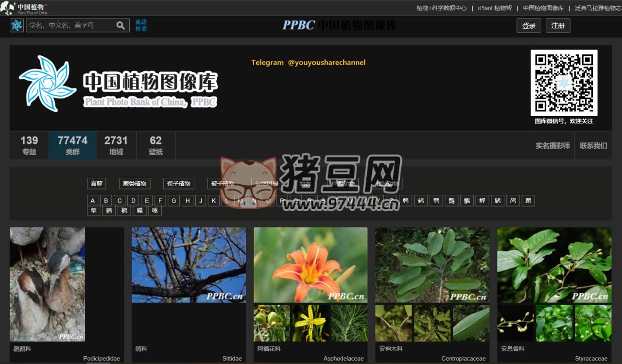Toggle the 被子植物 angiosperm filter
Screen dimensions: 622x364
coord(223,184)
